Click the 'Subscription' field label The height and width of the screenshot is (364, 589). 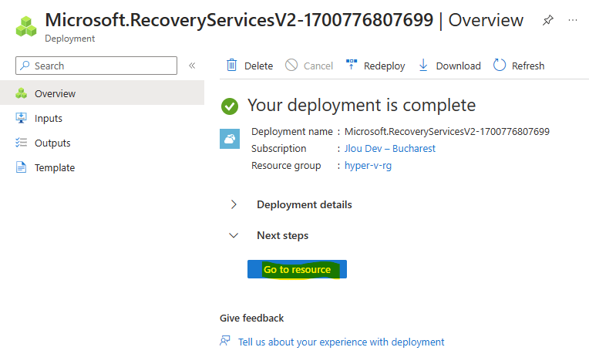point(279,148)
